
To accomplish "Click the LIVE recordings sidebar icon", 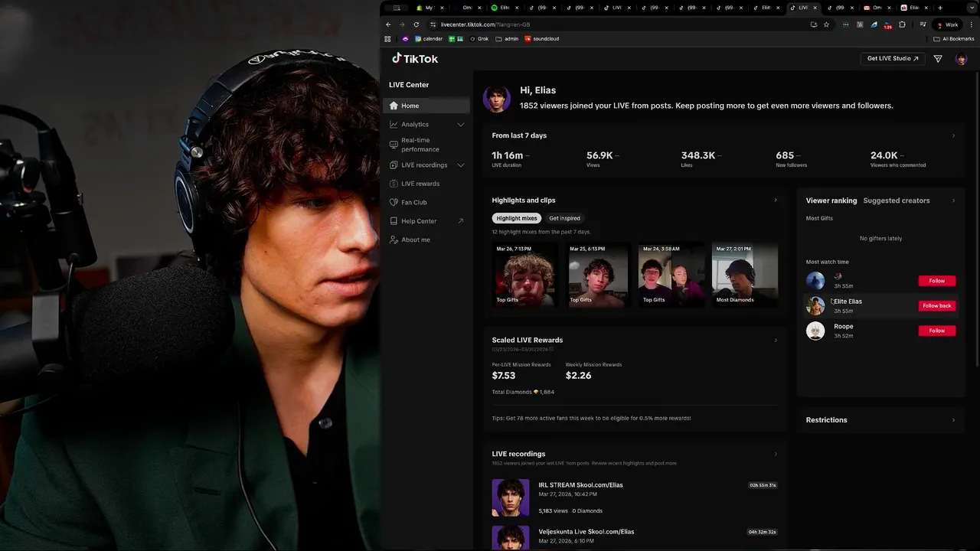I will 394,165.
